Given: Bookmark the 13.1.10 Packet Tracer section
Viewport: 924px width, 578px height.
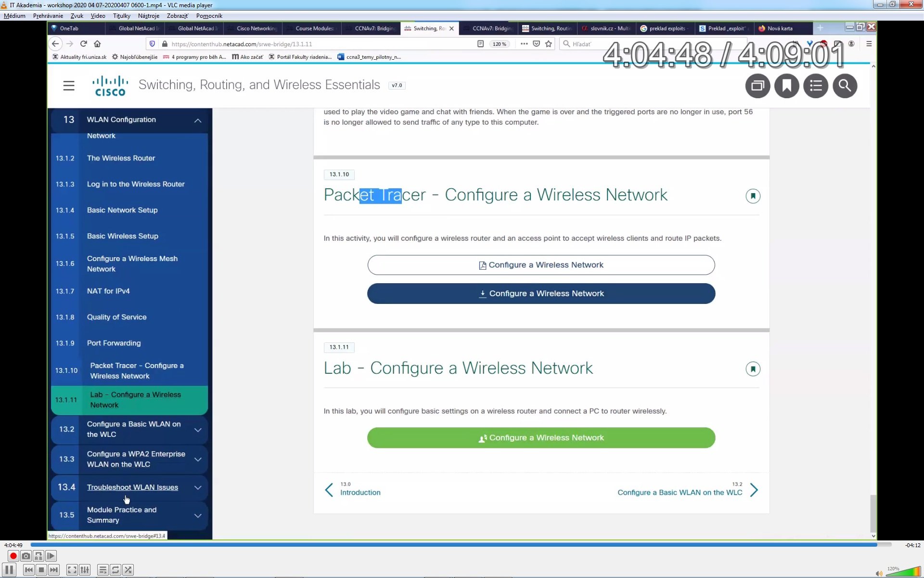Looking at the screenshot, I should tap(753, 196).
